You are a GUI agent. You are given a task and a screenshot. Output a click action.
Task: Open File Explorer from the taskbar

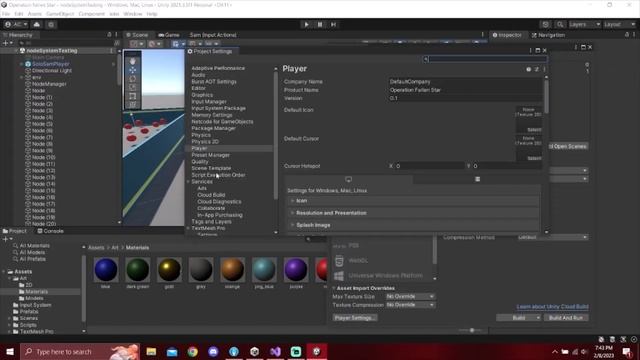tap(151, 351)
